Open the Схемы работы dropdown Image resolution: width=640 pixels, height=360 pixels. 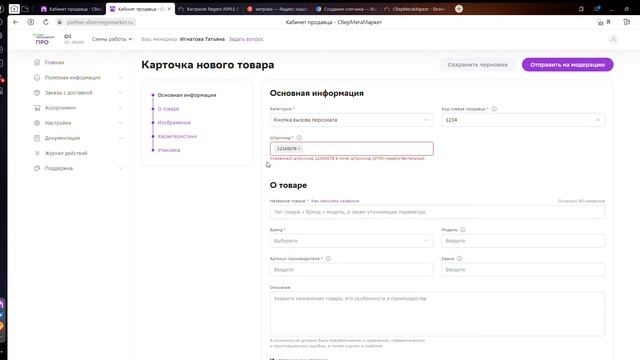tap(112, 39)
